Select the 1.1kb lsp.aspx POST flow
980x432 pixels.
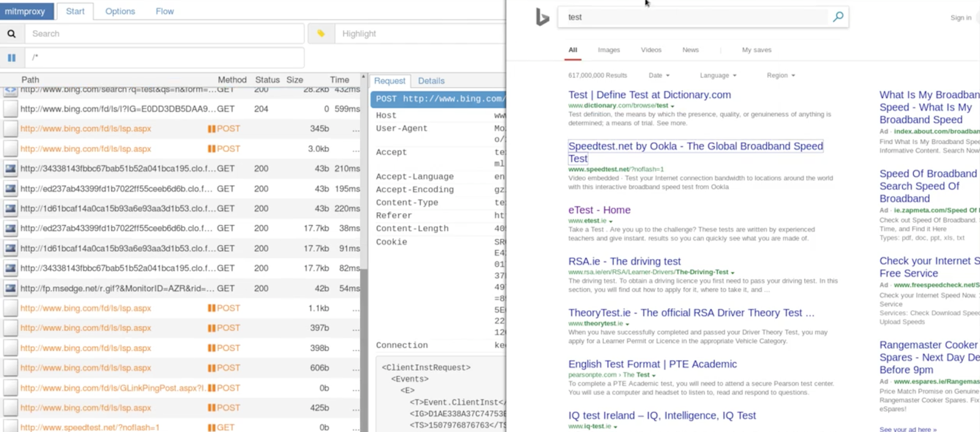click(x=181, y=308)
